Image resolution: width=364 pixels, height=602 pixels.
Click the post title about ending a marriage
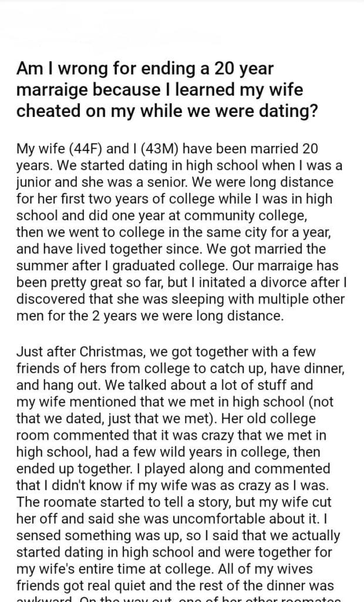[x=167, y=90]
